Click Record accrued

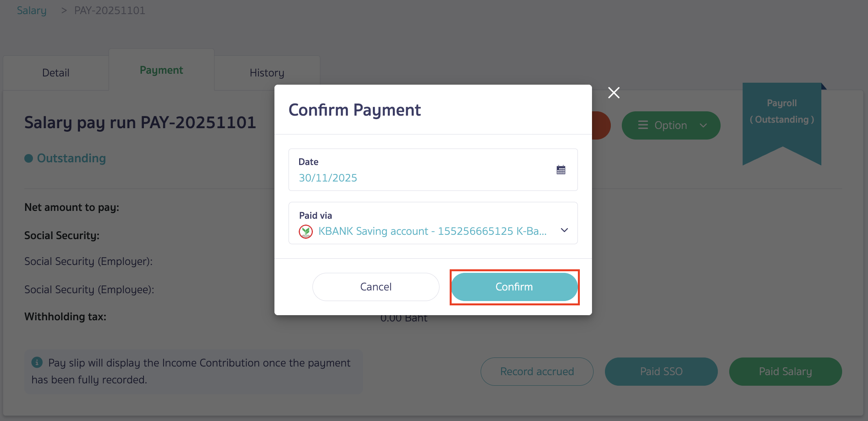click(x=537, y=371)
